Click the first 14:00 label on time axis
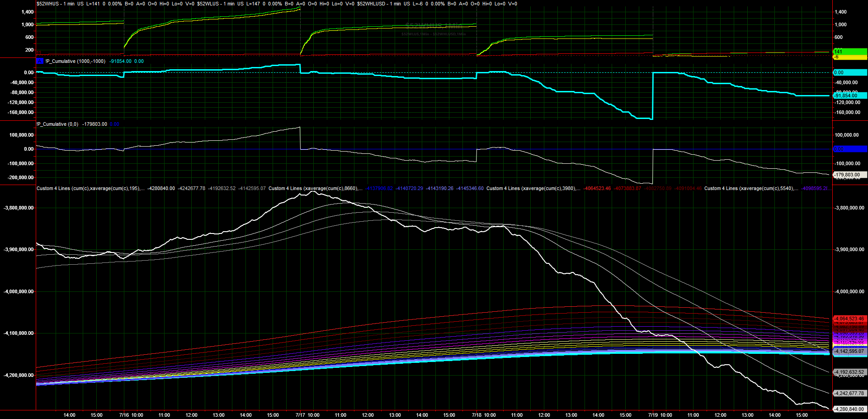Image resolution: width=868 pixels, height=419 pixels. tap(69, 415)
